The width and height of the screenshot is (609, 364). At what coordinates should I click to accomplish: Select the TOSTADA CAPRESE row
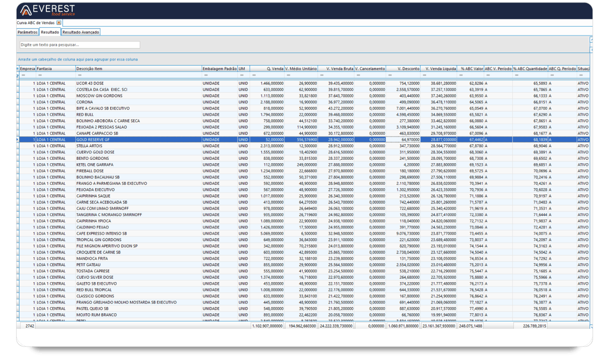click(304, 271)
